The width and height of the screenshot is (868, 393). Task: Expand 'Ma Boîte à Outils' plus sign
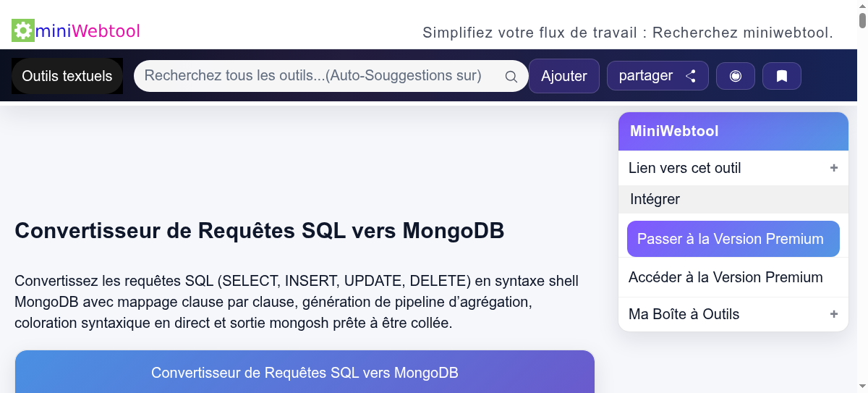pos(833,314)
